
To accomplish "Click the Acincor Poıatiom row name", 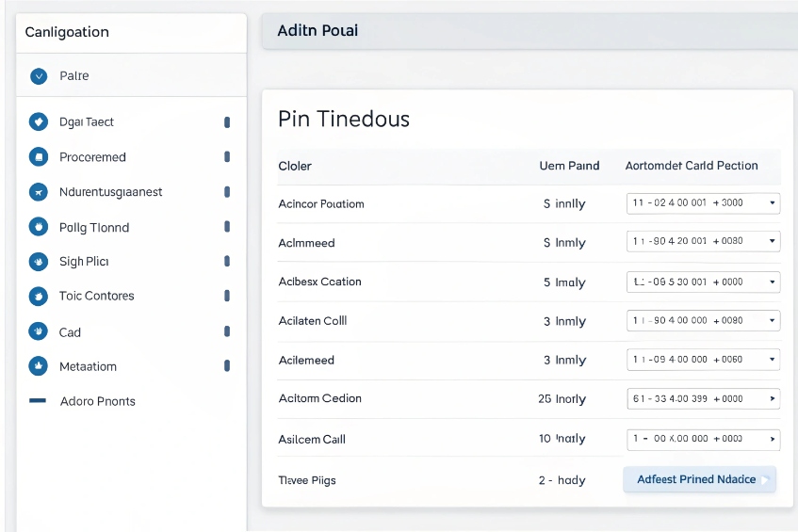I will [321, 204].
